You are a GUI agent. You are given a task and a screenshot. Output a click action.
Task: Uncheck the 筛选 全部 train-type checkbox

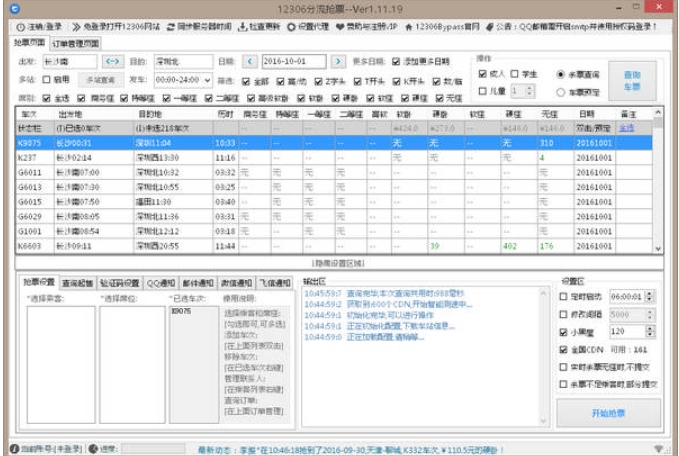pos(246,81)
